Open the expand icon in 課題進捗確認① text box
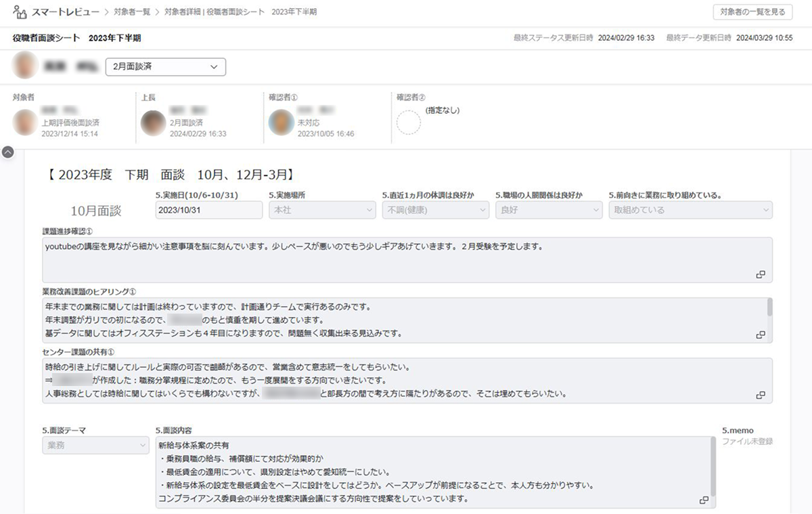 (761, 274)
